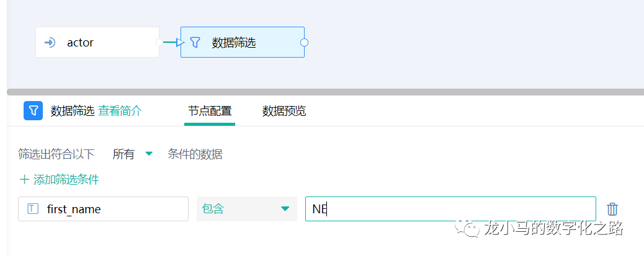Click the funnel icon in 数据筛选 node
Image resolution: width=644 pixels, height=256 pixels.
click(x=195, y=42)
